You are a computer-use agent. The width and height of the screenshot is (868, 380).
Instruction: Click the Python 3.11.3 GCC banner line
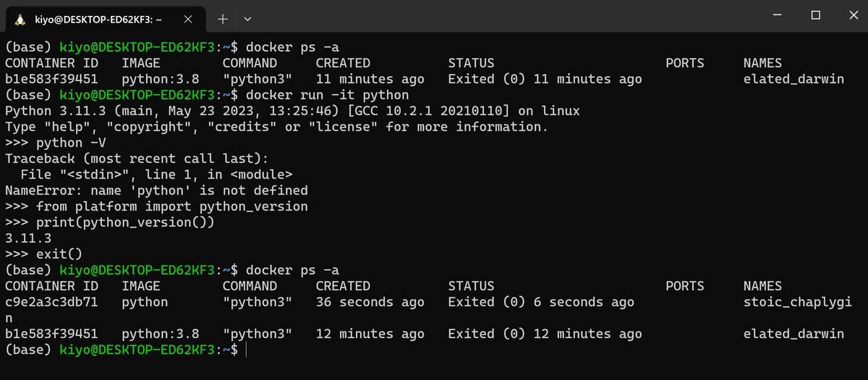click(x=292, y=111)
